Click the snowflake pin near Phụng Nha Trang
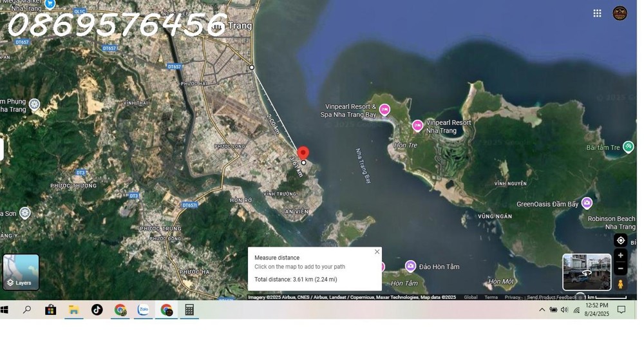This screenshot has height=362, width=644. [x=34, y=104]
